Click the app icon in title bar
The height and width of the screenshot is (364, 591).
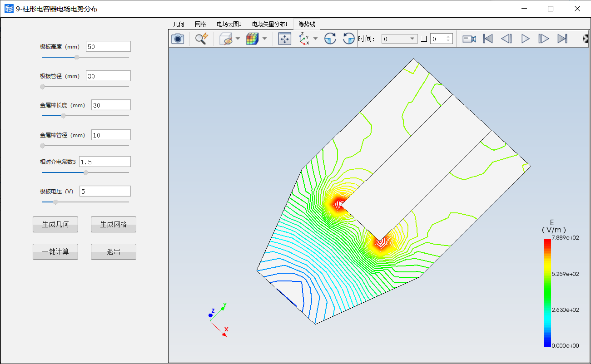9,8
